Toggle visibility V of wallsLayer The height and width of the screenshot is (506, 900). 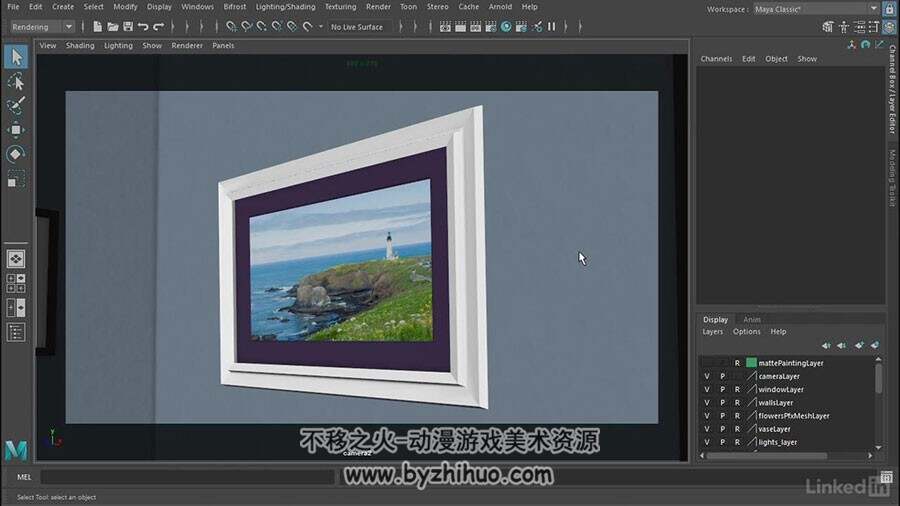[x=707, y=403]
